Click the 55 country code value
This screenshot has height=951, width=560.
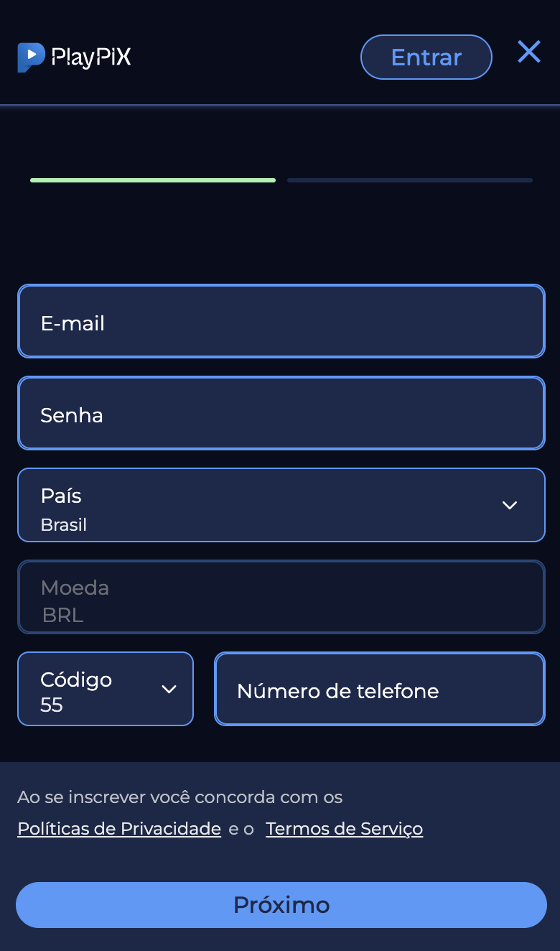(52, 705)
